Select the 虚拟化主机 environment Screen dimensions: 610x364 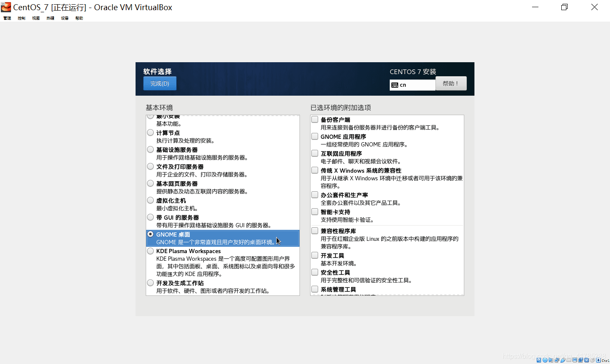tap(150, 200)
